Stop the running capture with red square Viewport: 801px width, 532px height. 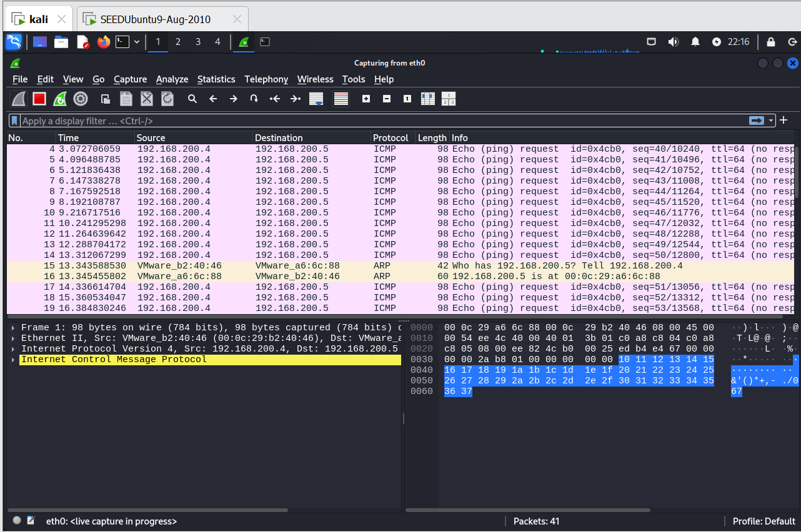coord(39,99)
